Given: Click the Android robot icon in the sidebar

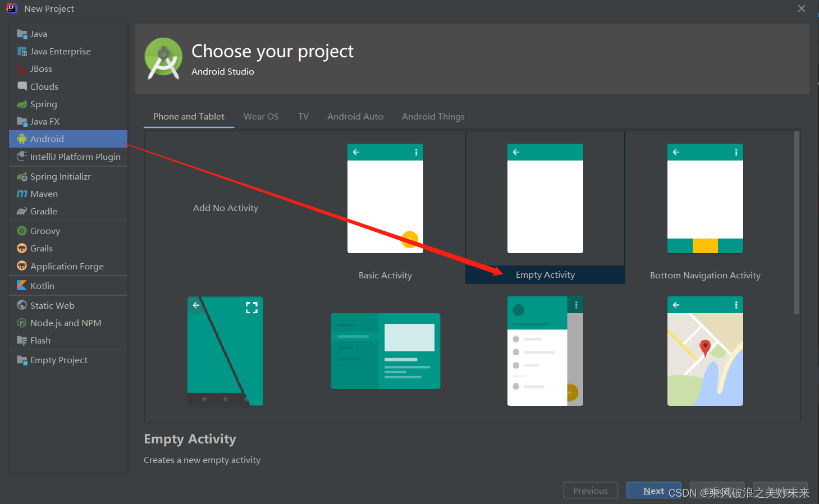Looking at the screenshot, I should coord(22,139).
